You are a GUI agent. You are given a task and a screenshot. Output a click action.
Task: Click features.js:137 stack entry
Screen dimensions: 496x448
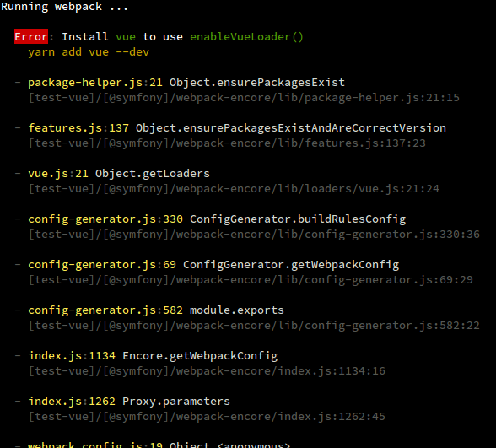pos(237,128)
